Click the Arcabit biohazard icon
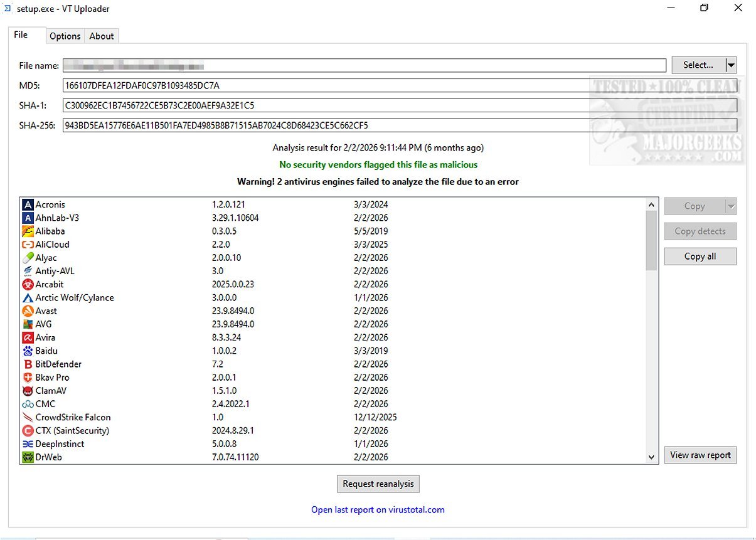 coord(28,284)
